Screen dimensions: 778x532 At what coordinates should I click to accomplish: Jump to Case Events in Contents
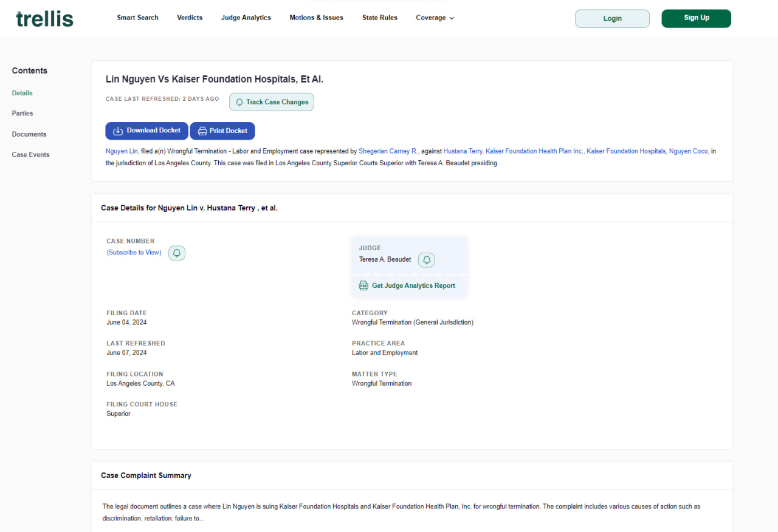[31, 155]
